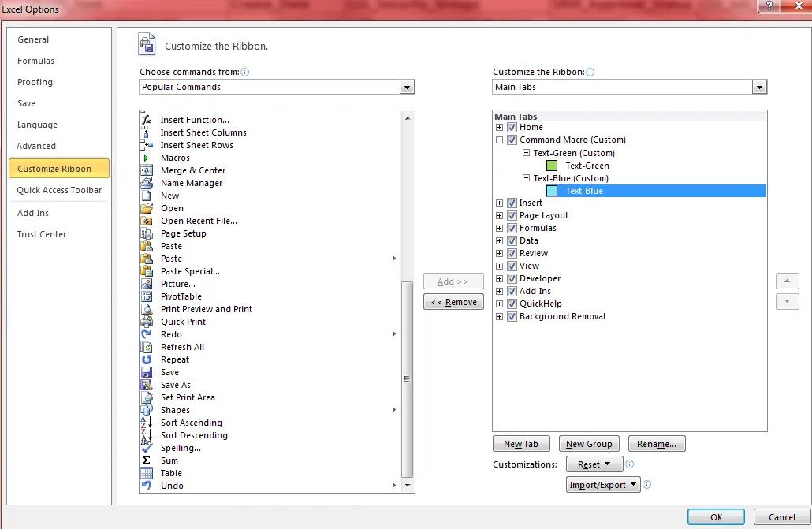Click the New Group button
The height and width of the screenshot is (529, 812).
[x=590, y=444]
